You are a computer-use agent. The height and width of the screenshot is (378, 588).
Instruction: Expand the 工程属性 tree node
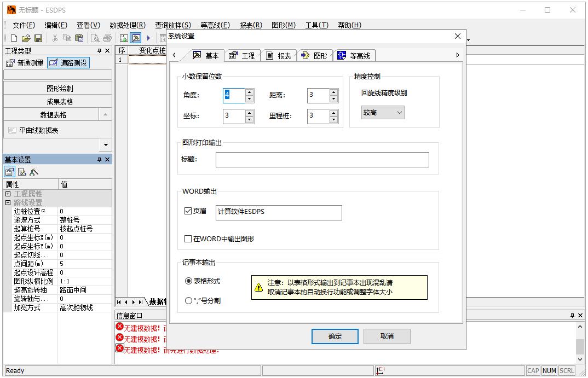click(x=8, y=194)
